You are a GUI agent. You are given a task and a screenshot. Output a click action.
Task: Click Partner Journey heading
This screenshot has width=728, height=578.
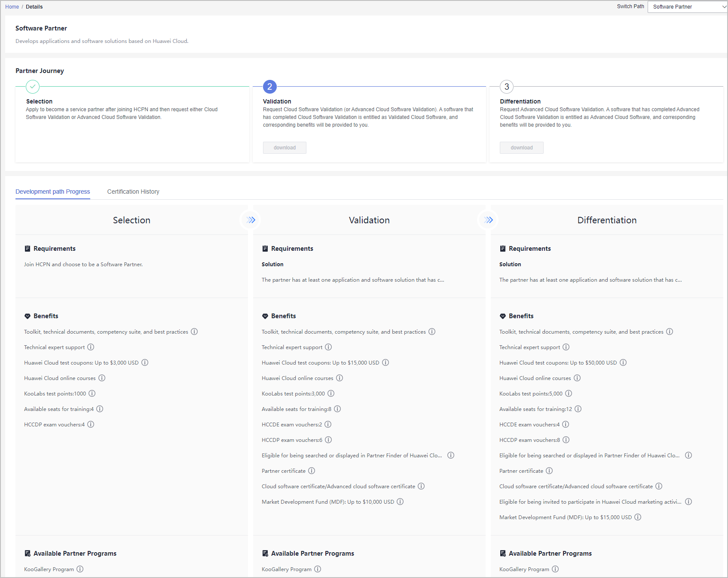[x=40, y=71]
